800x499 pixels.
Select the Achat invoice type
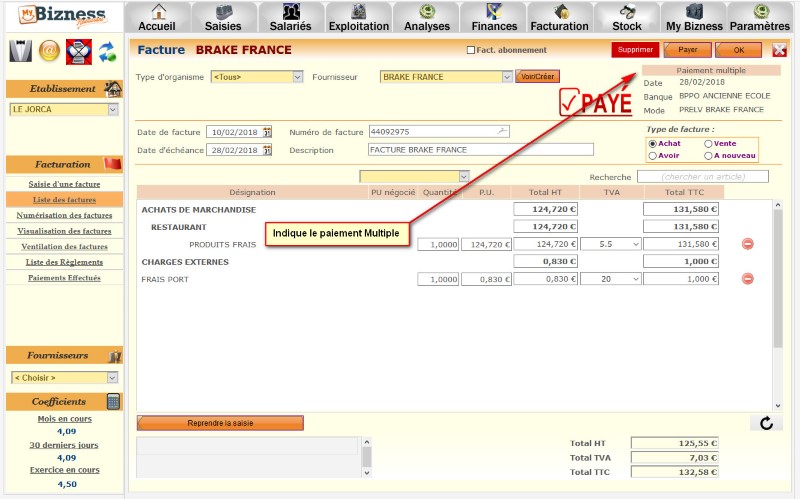coord(652,144)
